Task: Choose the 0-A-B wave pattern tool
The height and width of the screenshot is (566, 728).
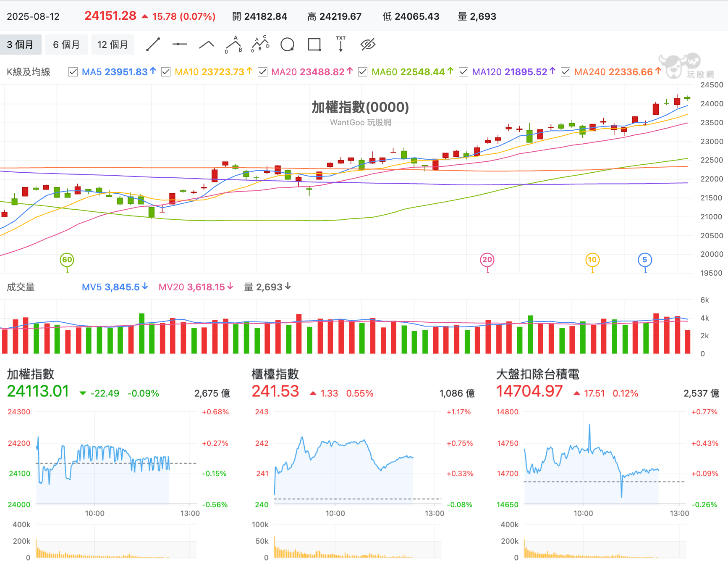Action: click(x=234, y=45)
